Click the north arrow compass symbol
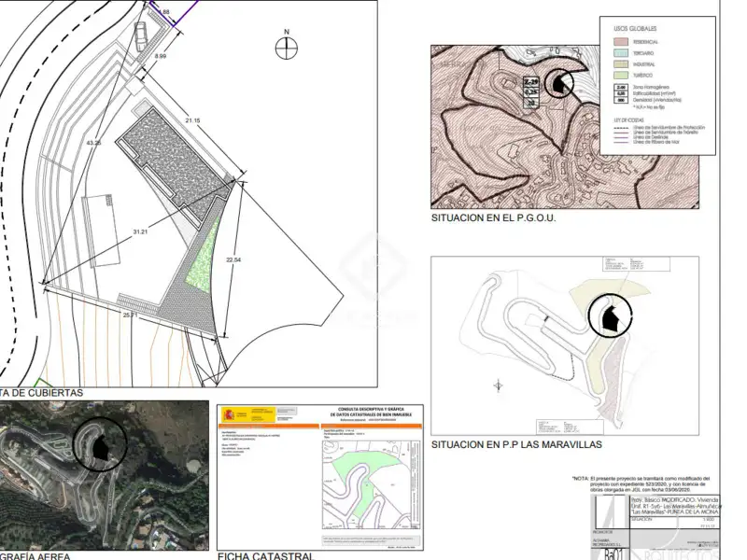 [x=287, y=46]
